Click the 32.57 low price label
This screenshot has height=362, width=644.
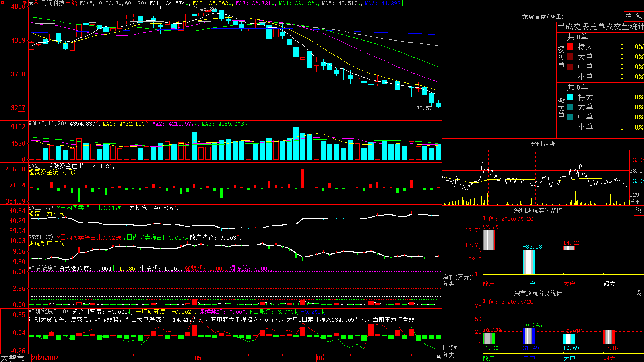424,108
